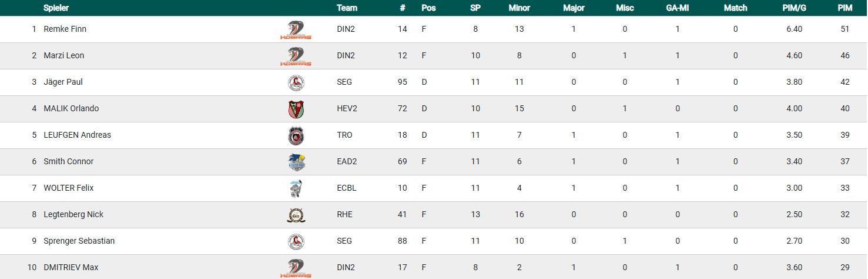This screenshot has width=868, height=279.
Task: Click the ECBL team logo beside WOLTER Felix
Action: (x=296, y=188)
